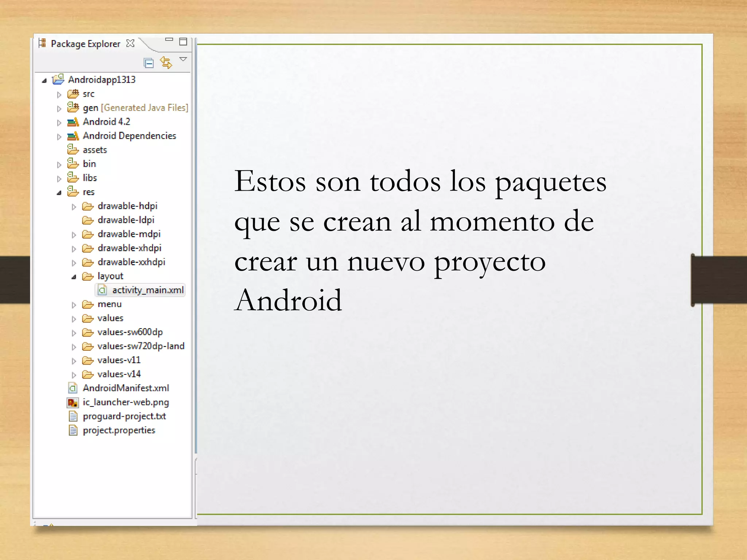This screenshot has height=560, width=747.
Task: Minimize the Package Explorer view
Action: tap(169, 39)
